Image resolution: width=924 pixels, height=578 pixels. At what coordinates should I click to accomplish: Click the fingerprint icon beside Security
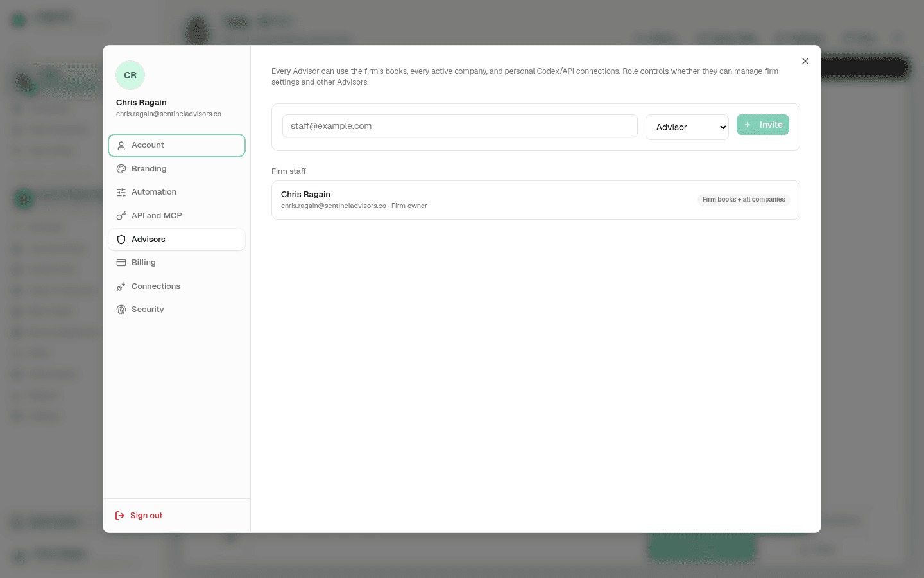121,310
